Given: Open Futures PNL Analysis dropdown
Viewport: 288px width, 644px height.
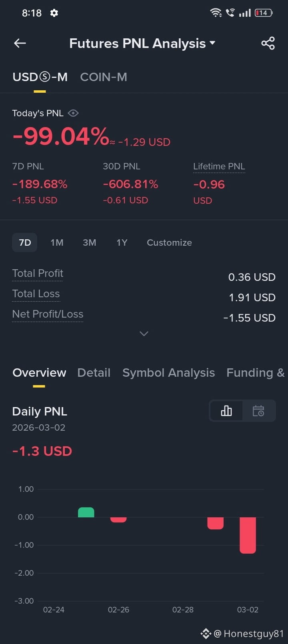Looking at the screenshot, I should (x=142, y=43).
